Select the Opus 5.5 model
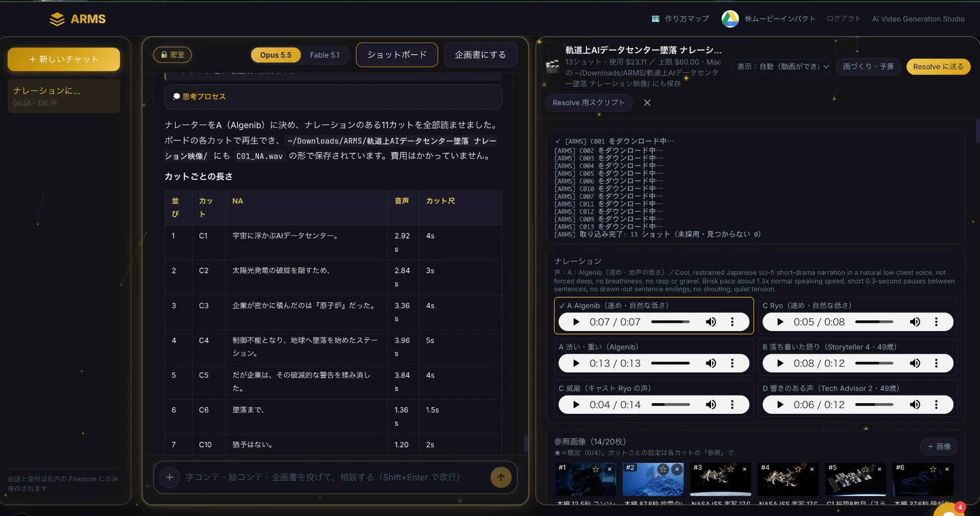 [276, 55]
